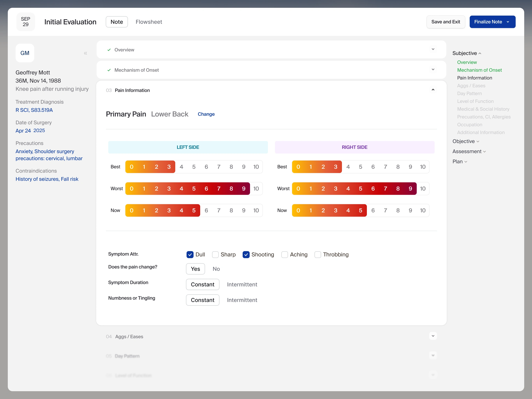This screenshot has width=532, height=399.
Task: Expand the Aggs / Eases section chevron
Action: [433, 336]
